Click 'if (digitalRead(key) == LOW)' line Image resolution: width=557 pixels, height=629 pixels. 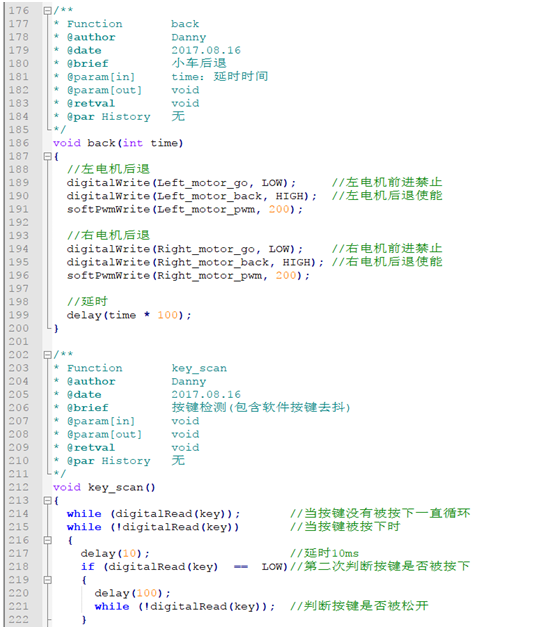point(184,567)
